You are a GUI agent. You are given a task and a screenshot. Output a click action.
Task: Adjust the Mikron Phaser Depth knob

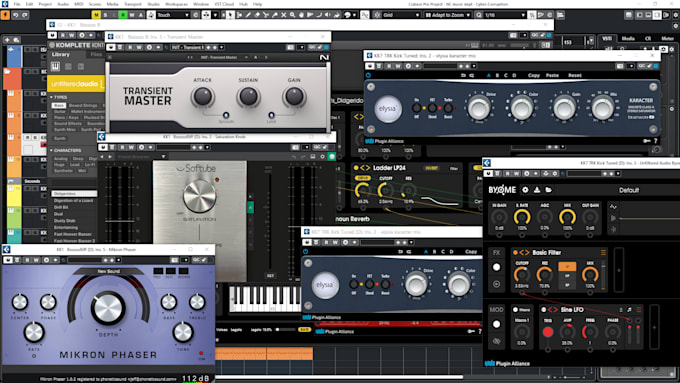point(108,308)
